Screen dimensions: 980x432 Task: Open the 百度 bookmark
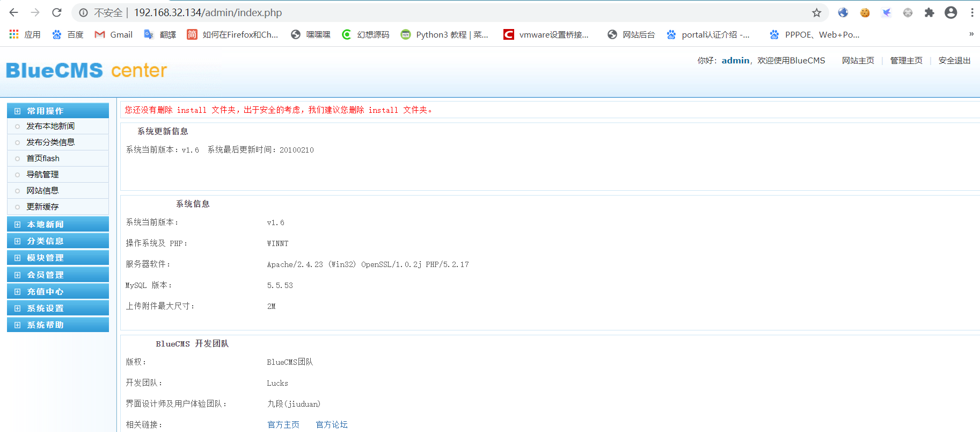tap(68, 34)
